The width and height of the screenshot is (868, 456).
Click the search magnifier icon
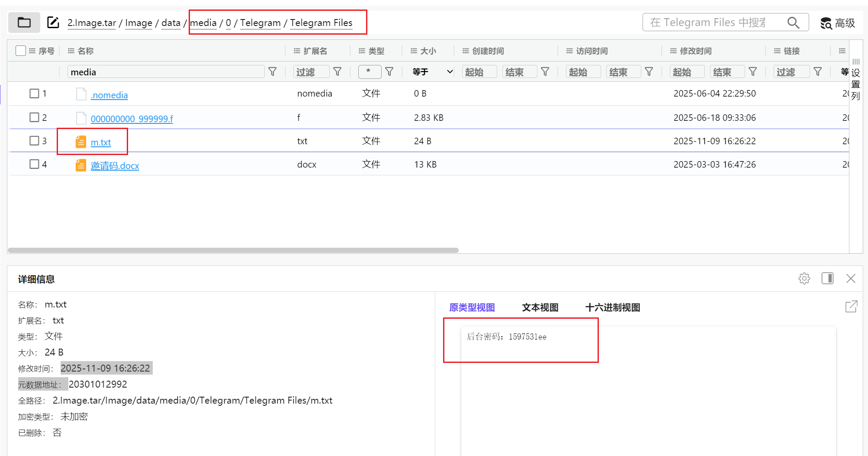[793, 23]
